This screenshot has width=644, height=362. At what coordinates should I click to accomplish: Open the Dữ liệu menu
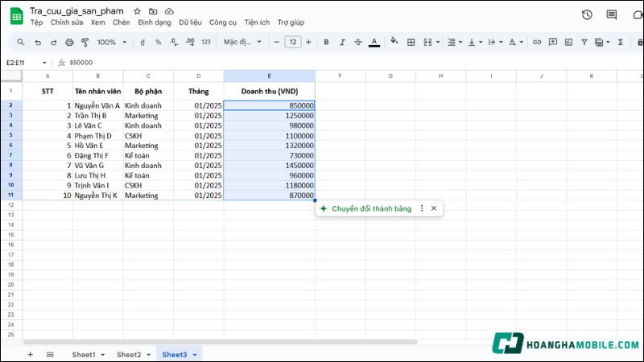(x=190, y=23)
